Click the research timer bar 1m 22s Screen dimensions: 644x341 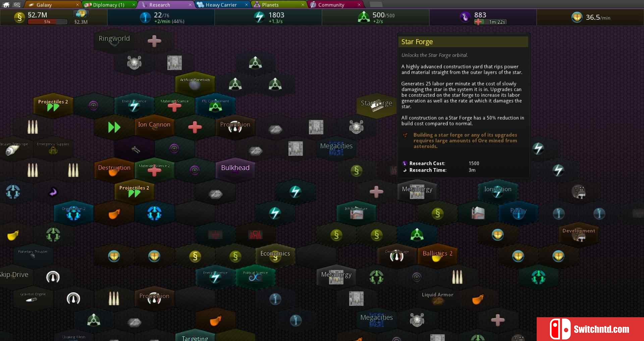(490, 22)
